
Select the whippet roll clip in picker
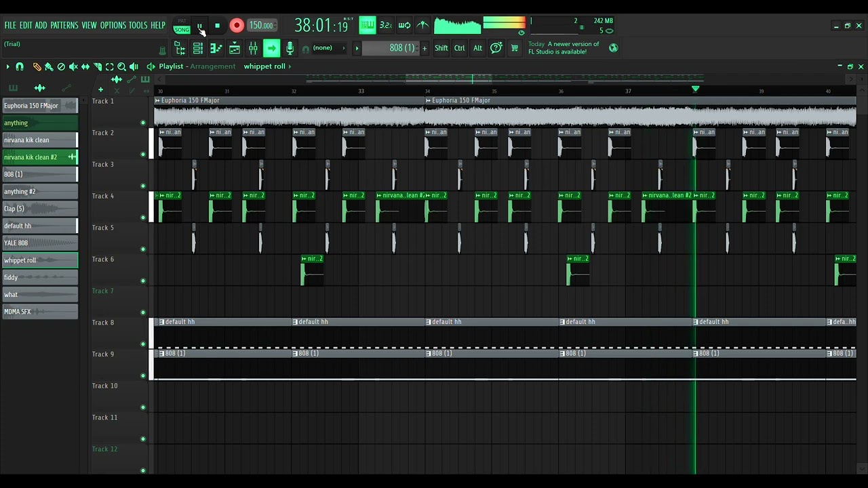[40, 260]
